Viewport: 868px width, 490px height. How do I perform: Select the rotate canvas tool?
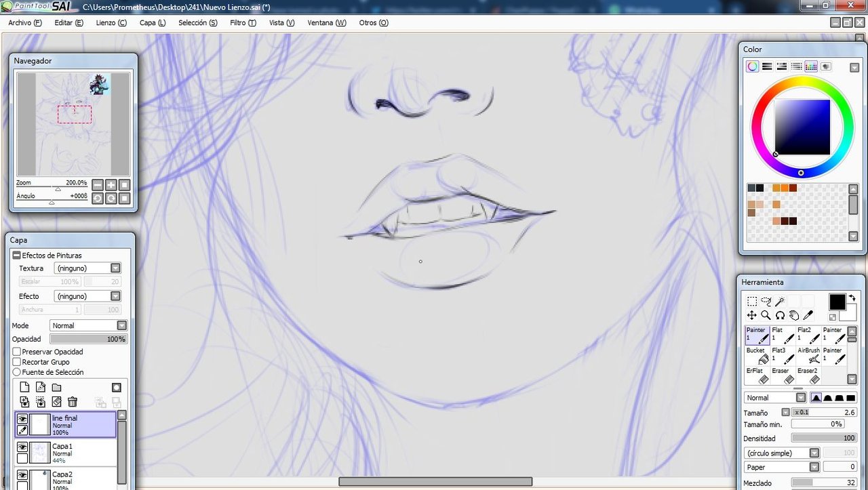point(780,315)
